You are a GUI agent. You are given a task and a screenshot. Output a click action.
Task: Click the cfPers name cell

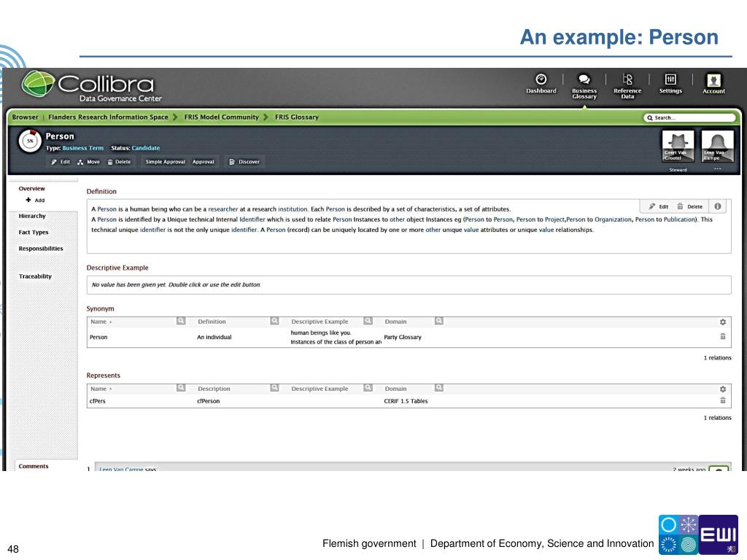point(98,401)
